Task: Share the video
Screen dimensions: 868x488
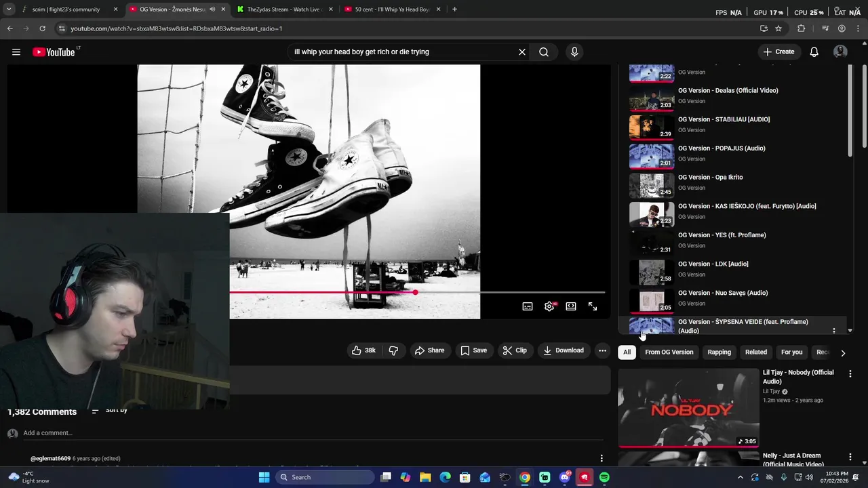Action: click(429, 350)
